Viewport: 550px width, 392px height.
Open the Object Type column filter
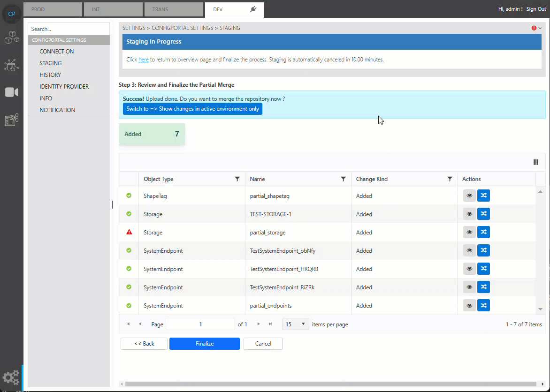tap(237, 179)
